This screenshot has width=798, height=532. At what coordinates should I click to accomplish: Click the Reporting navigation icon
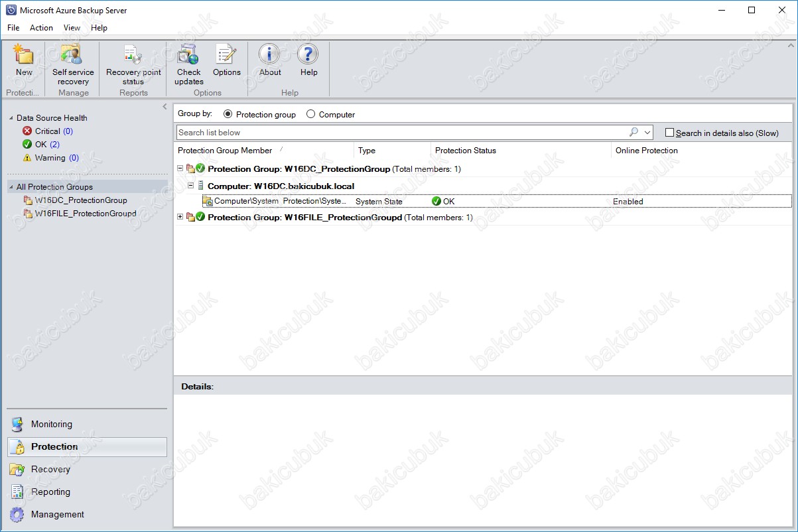[18, 492]
